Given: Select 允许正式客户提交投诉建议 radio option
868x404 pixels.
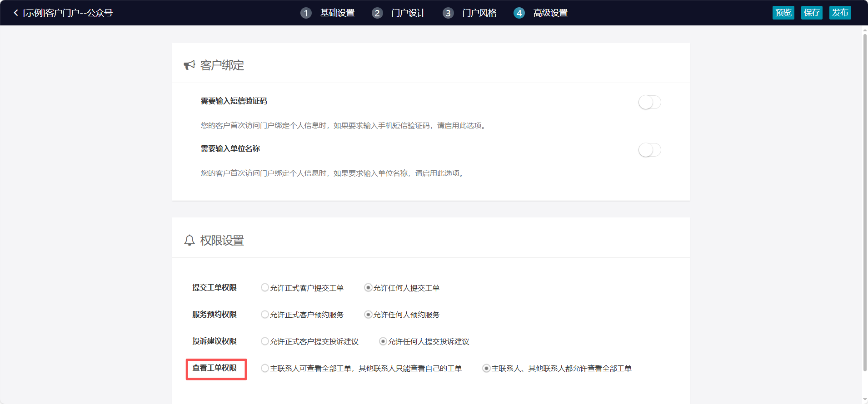Looking at the screenshot, I should [x=265, y=341].
